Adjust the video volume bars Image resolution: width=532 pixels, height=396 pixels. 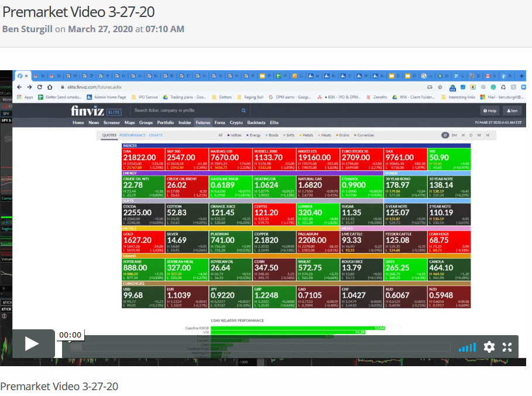[467, 347]
